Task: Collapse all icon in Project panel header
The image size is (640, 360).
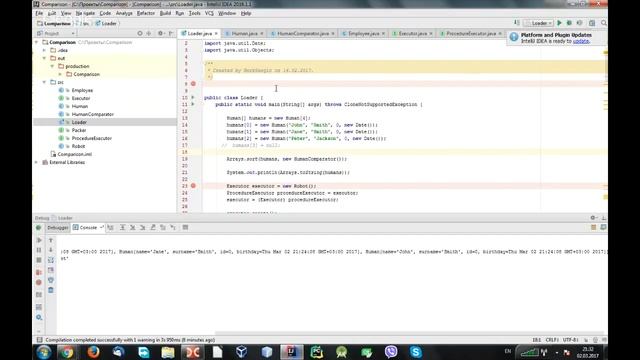Action: click(149, 33)
